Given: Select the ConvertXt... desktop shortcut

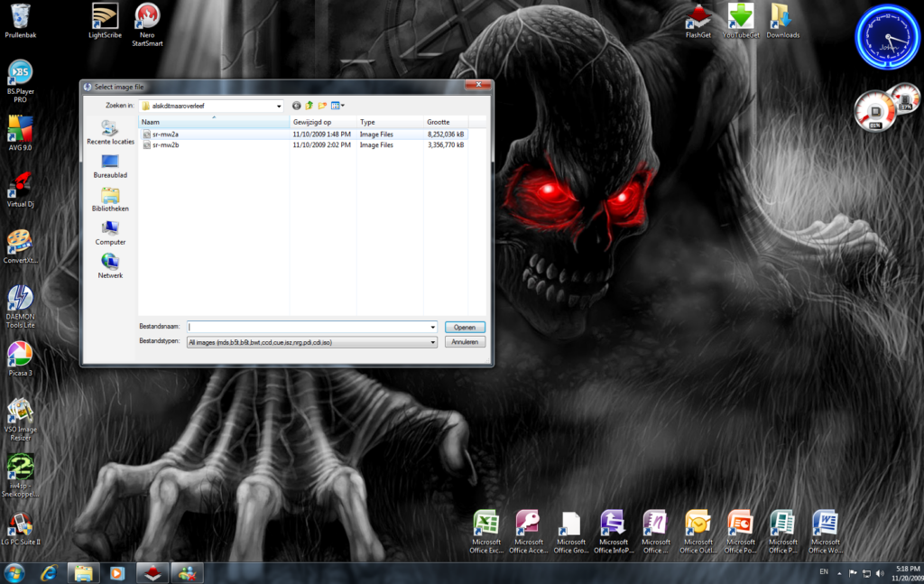Looking at the screenshot, I should (x=21, y=246).
